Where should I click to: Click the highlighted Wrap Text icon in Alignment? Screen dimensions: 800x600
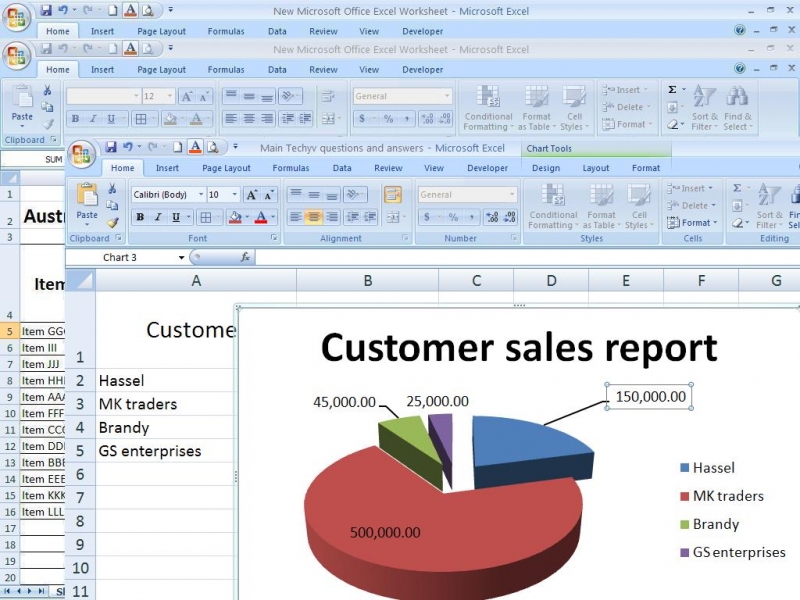[392, 195]
